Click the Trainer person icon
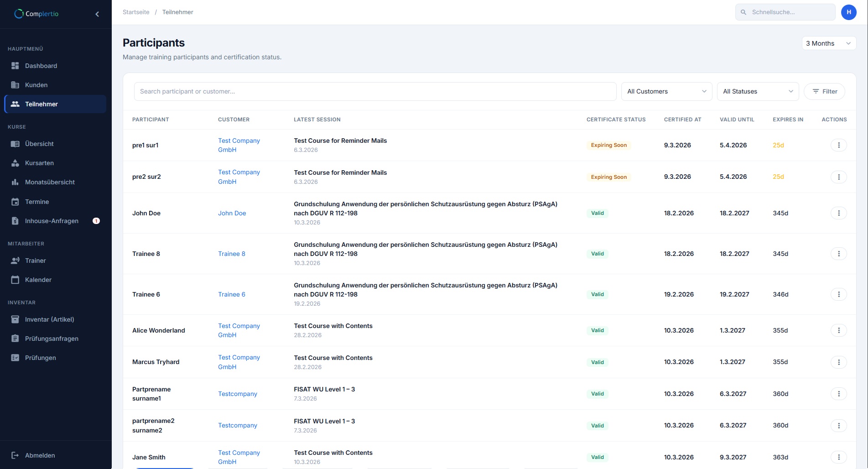The image size is (868, 469). pyautogui.click(x=15, y=261)
